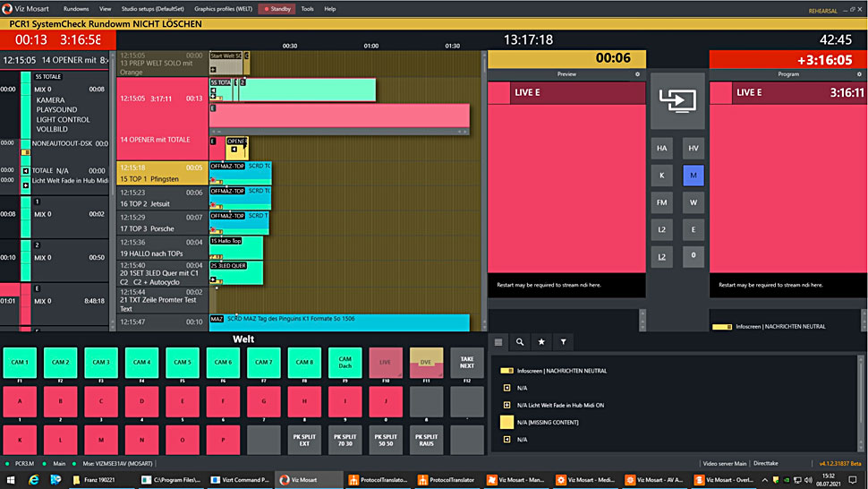This screenshot has height=489, width=868.
Task: Click the PK SPLIT EXT button
Action: (x=304, y=441)
